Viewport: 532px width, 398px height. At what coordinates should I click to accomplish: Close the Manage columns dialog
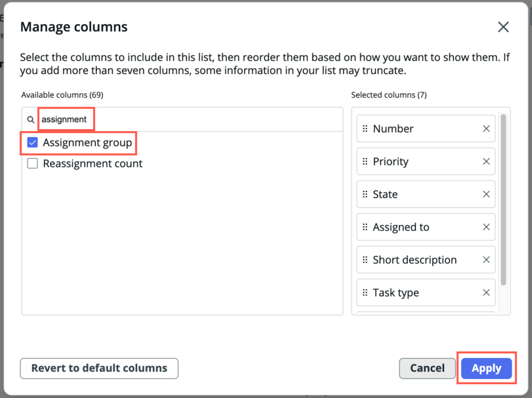click(x=504, y=27)
